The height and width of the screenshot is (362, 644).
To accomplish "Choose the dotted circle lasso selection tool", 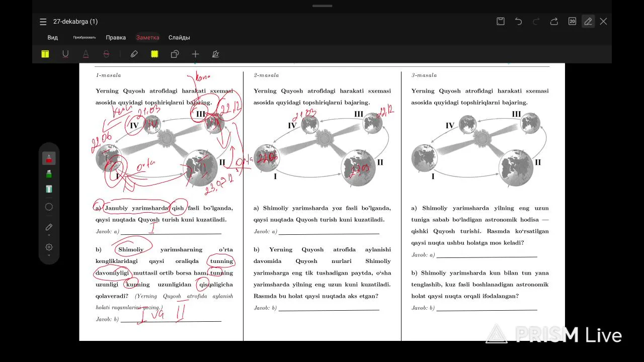I will click(x=49, y=207).
